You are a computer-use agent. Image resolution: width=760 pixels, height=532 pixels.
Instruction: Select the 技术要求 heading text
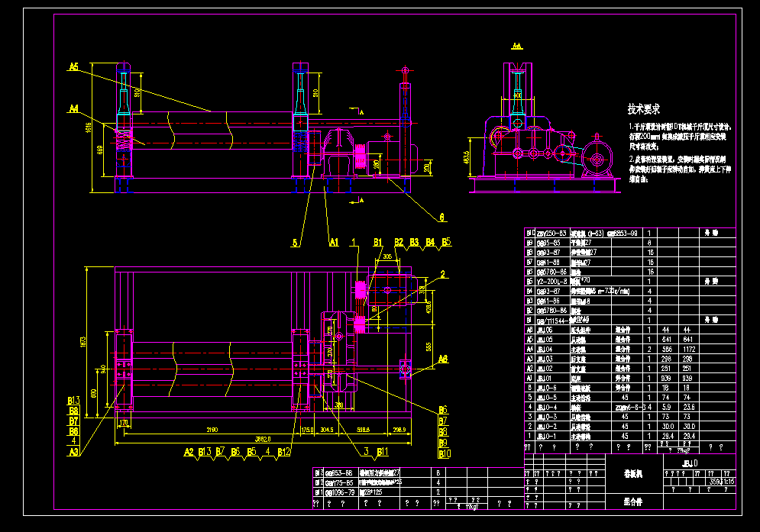coord(643,109)
